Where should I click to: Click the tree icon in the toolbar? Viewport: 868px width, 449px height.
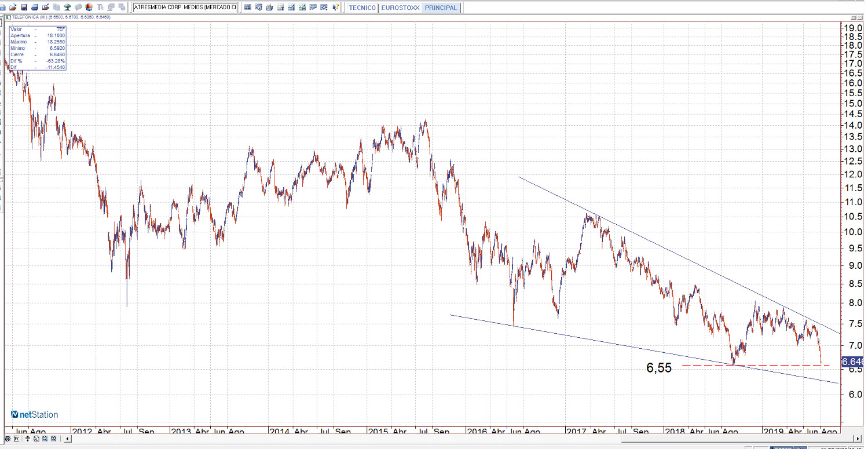point(67,8)
